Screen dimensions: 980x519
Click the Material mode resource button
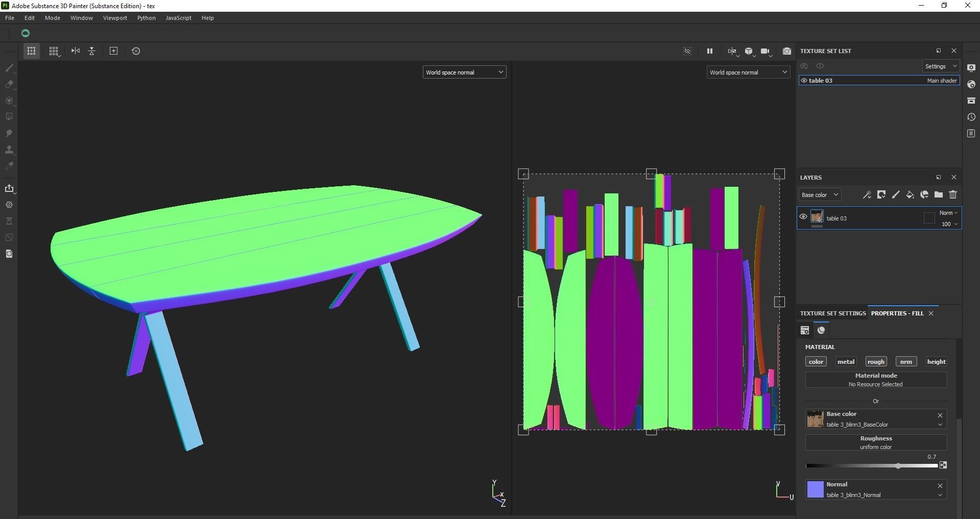876,380
